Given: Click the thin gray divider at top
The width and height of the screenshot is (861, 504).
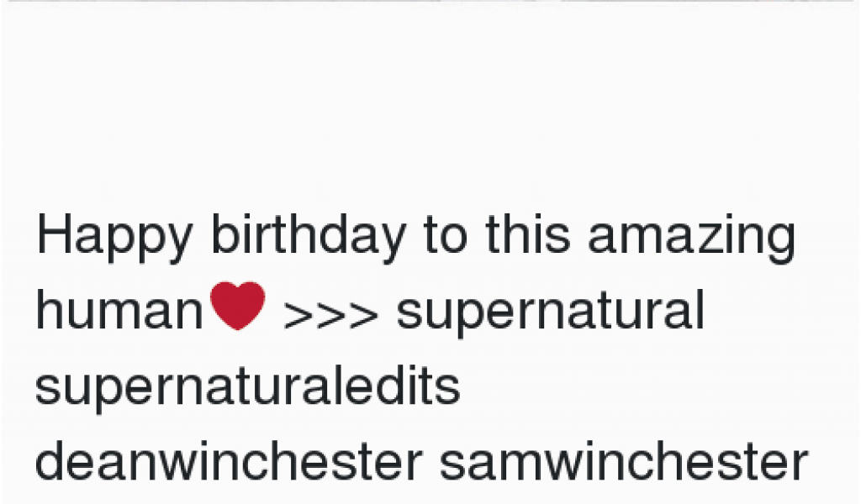Looking at the screenshot, I should pyautogui.click(x=430, y=1).
